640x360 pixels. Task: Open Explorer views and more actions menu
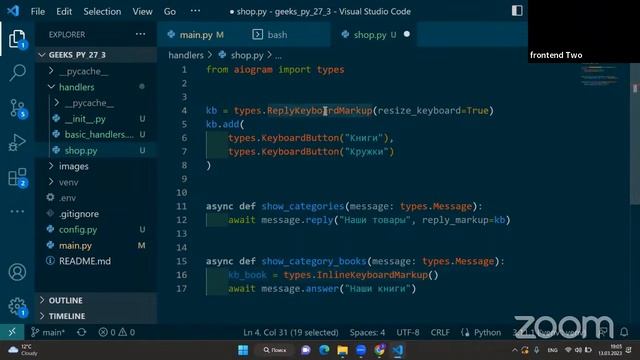click(x=140, y=34)
